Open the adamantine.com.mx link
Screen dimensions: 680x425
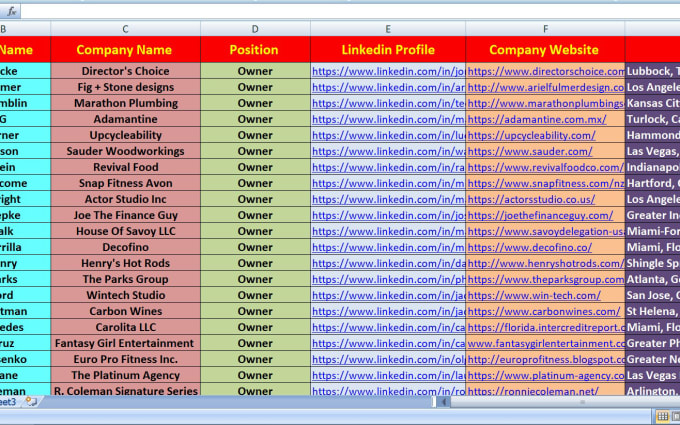(537, 119)
